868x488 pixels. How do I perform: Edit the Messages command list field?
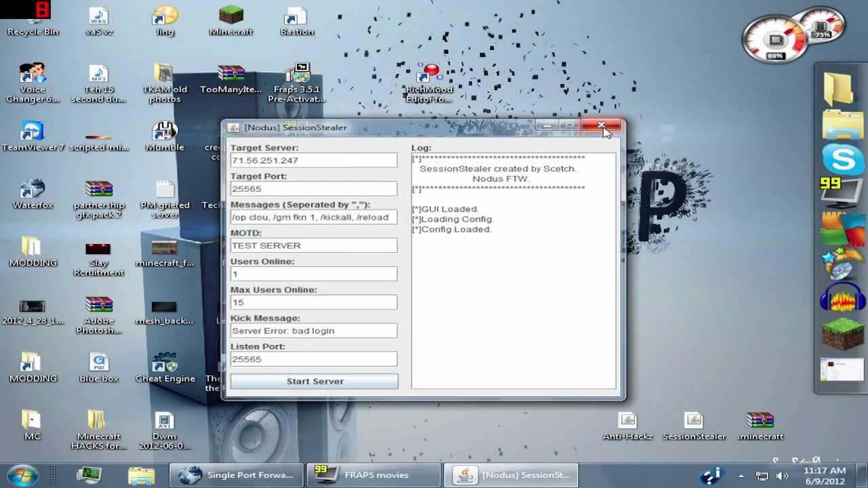314,218
